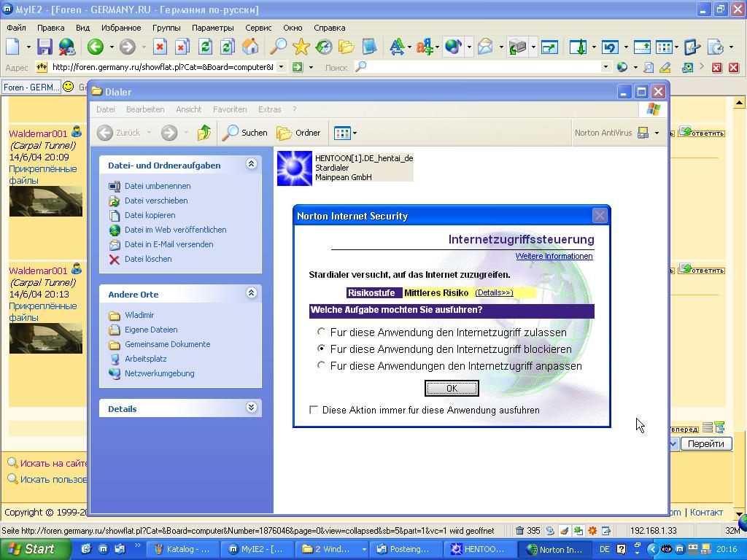The width and height of the screenshot is (747, 560).
Task: Open the Bearbeiten menu in Dialer window
Action: [145, 109]
